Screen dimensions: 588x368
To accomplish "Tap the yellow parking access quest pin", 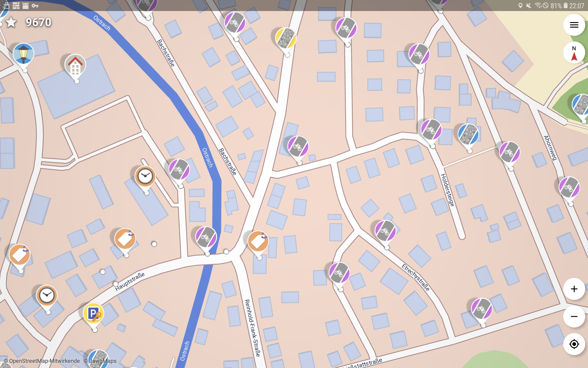I will [x=93, y=313].
